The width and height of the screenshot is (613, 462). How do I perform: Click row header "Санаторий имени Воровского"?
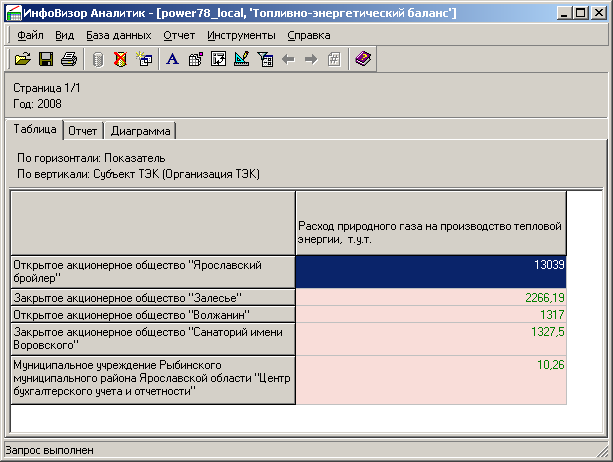coord(153,339)
